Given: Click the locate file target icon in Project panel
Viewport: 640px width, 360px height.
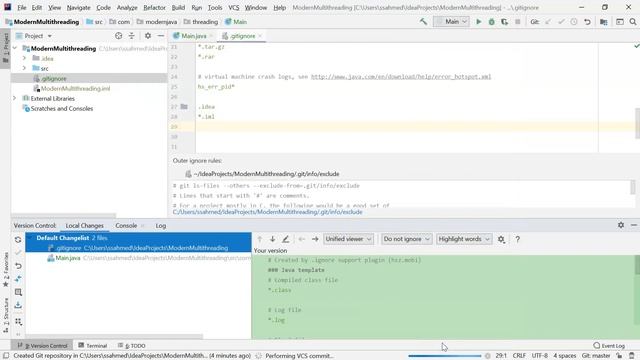Looking at the screenshot, I should pos(118,36).
